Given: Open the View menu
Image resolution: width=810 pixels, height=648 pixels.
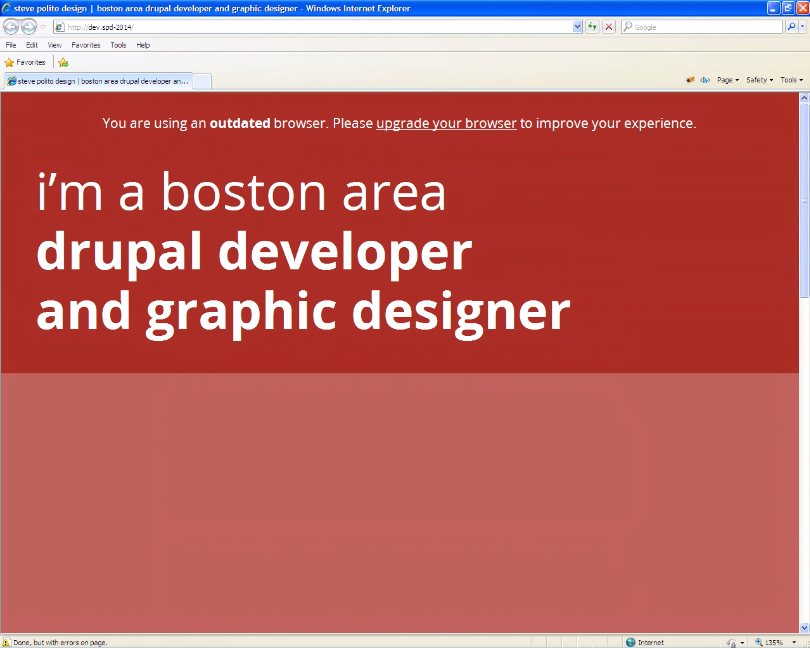Looking at the screenshot, I should (x=54, y=45).
